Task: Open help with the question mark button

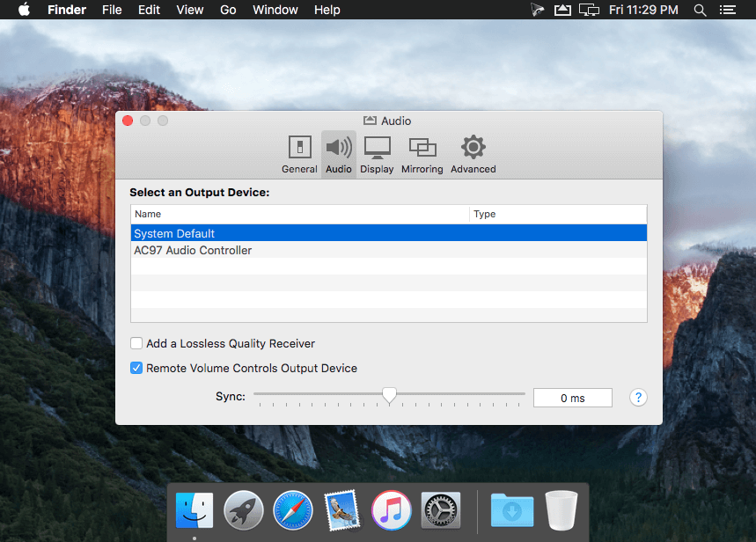Action: click(x=638, y=398)
